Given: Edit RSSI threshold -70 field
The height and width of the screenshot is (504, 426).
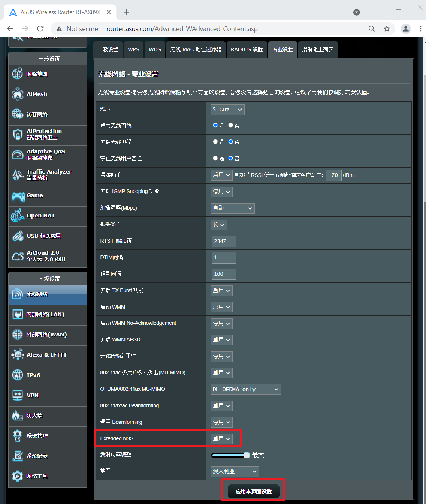Looking at the screenshot, I should click(x=333, y=175).
